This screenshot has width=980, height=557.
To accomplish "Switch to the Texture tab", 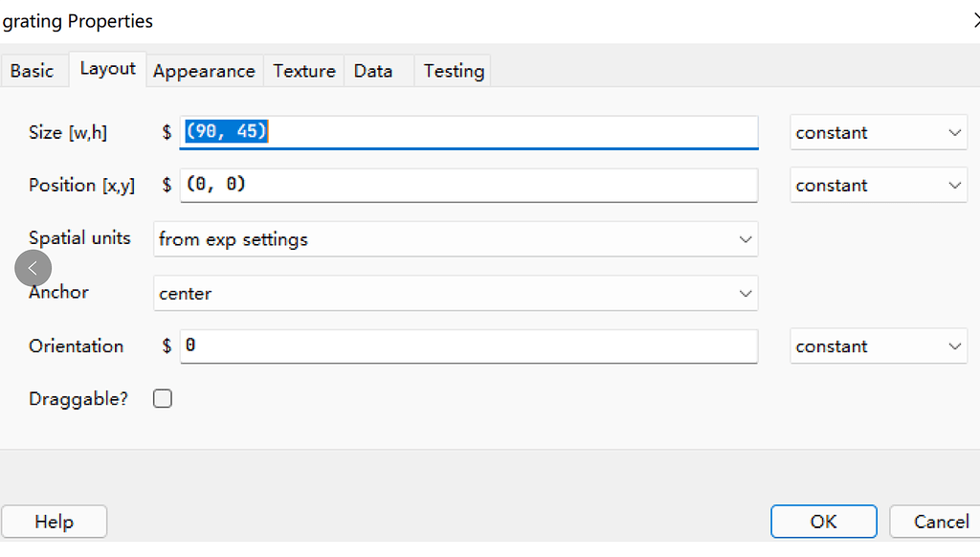I will (x=303, y=71).
